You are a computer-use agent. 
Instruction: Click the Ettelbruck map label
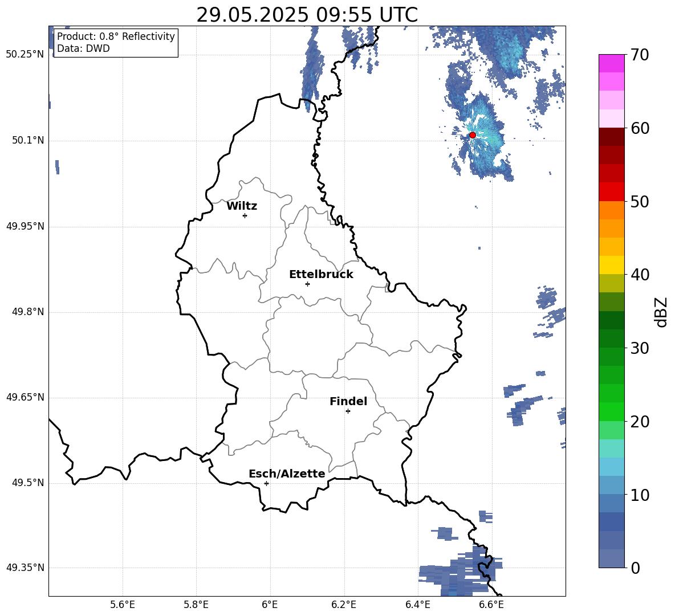(x=321, y=275)
